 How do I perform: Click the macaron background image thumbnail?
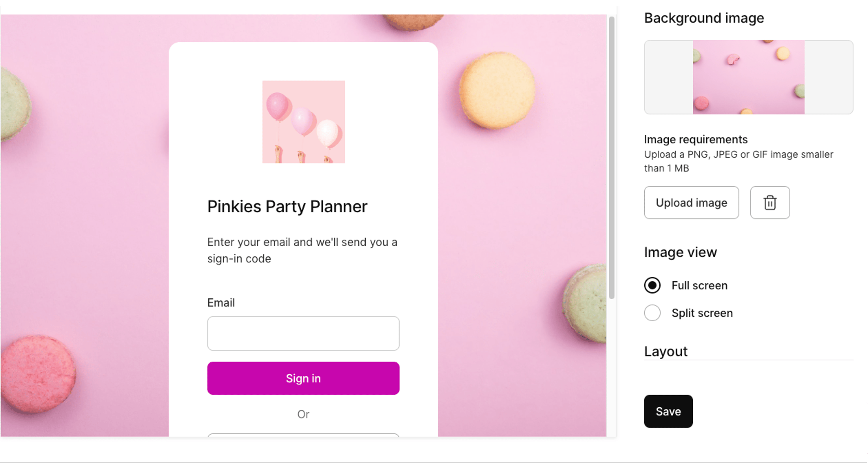coord(748,77)
